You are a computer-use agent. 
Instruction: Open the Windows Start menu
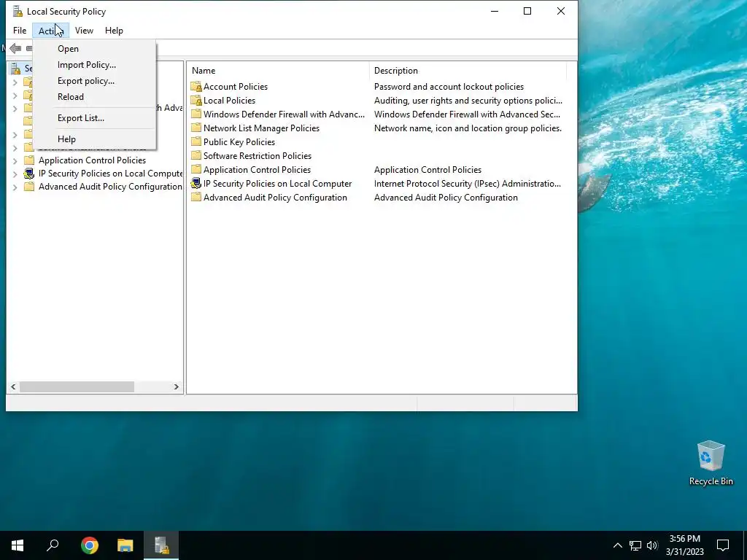18,545
